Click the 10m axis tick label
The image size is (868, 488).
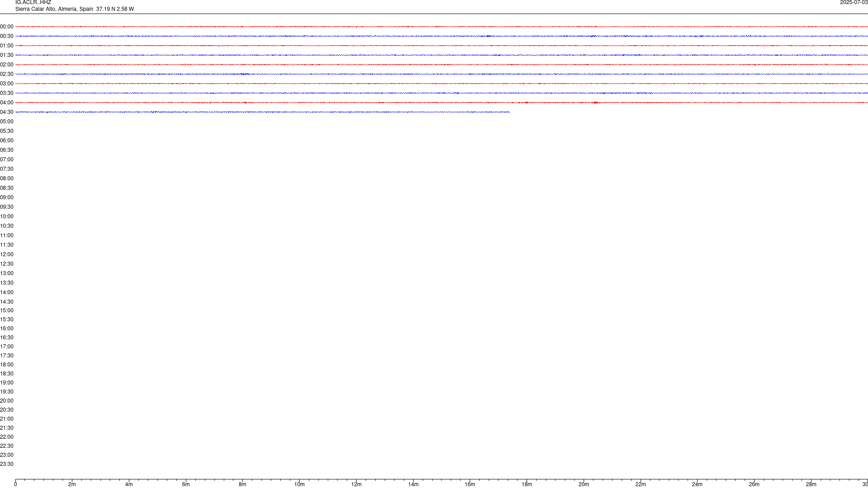click(x=299, y=484)
